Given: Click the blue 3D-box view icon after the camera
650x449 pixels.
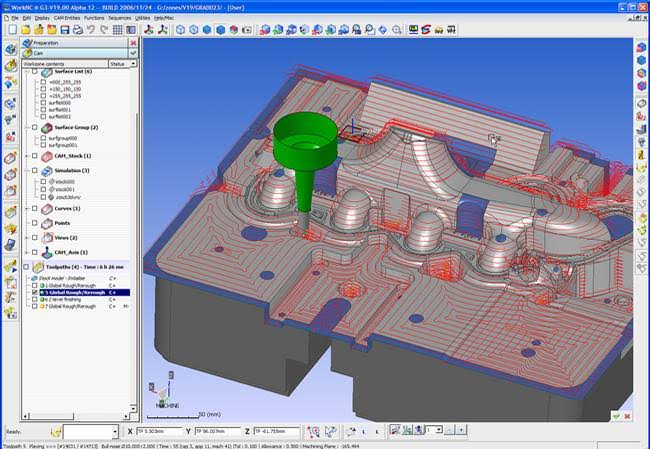Looking at the screenshot, I should click(265, 30).
